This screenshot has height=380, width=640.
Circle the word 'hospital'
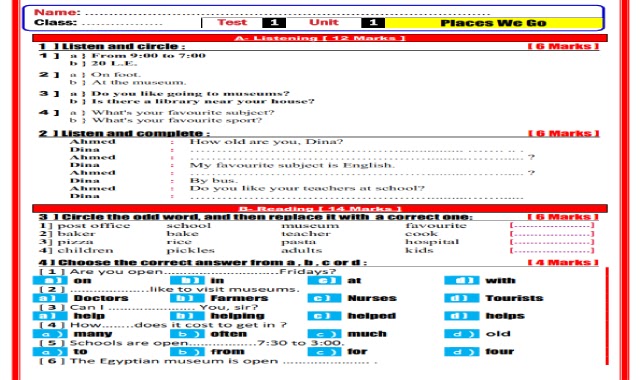point(432,242)
